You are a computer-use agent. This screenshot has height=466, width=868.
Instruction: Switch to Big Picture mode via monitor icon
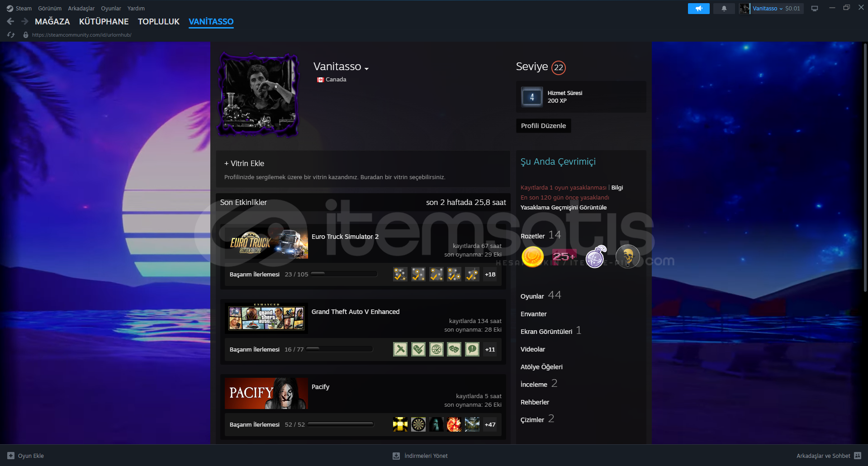tap(815, 9)
